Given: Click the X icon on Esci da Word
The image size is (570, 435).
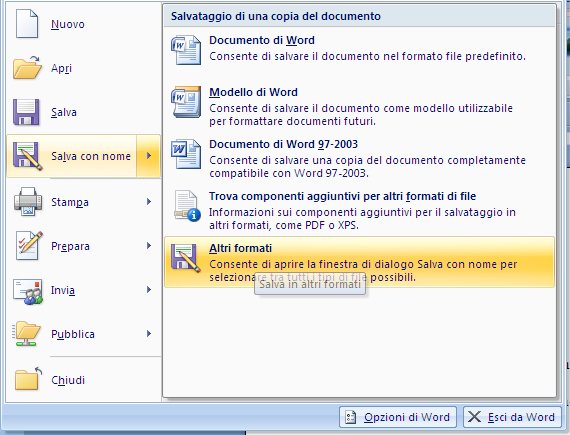Looking at the screenshot, I should coord(474,417).
